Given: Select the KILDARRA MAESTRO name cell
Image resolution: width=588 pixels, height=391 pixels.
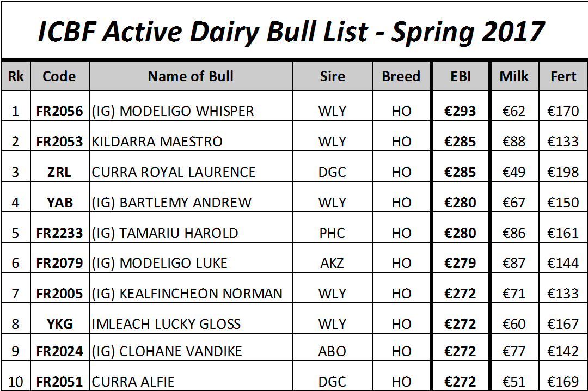Looking at the screenshot, I should (191, 142).
